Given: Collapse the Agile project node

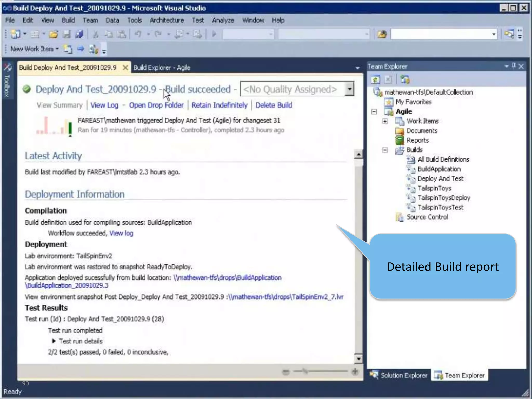Looking at the screenshot, I should 374,111.
